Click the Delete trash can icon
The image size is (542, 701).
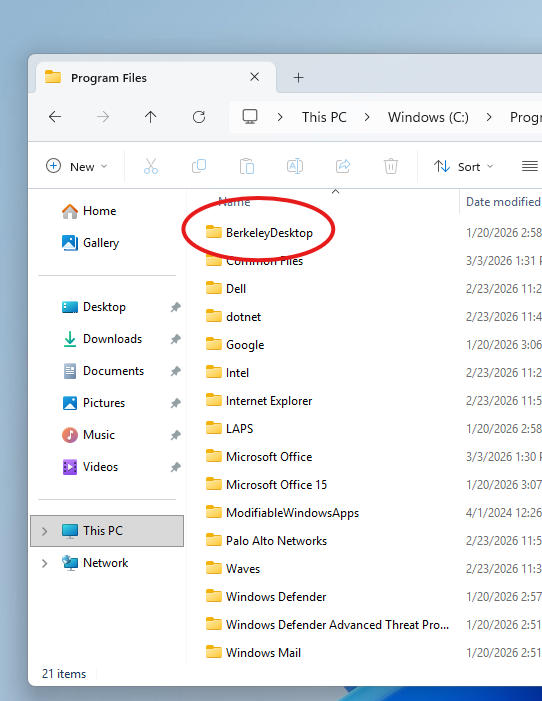click(391, 166)
